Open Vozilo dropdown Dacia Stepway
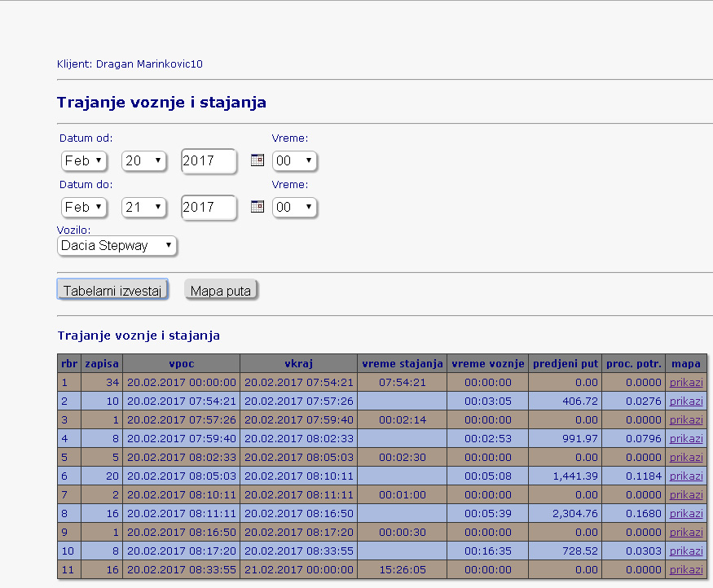Image resolution: width=713 pixels, height=588 pixels. click(x=117, y=246)
